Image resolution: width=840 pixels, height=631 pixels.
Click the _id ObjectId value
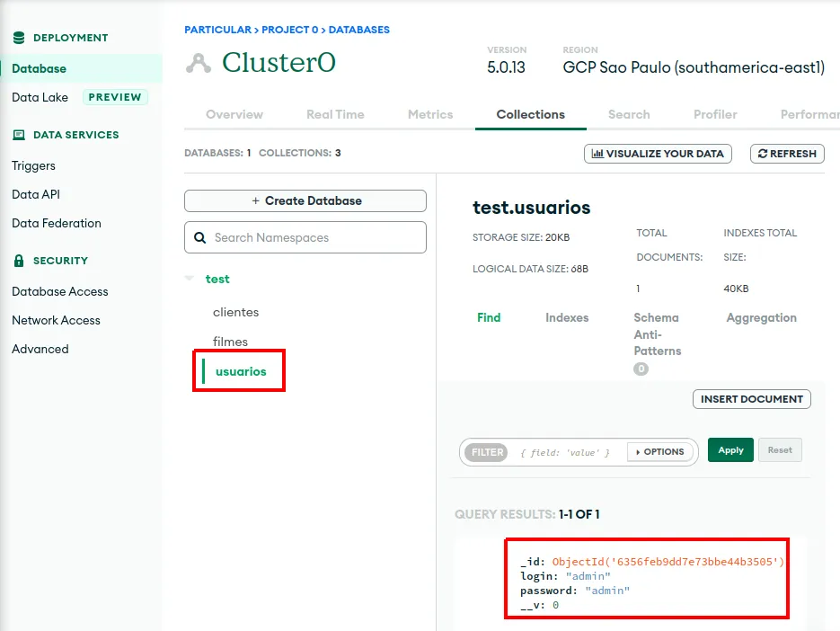668,561
